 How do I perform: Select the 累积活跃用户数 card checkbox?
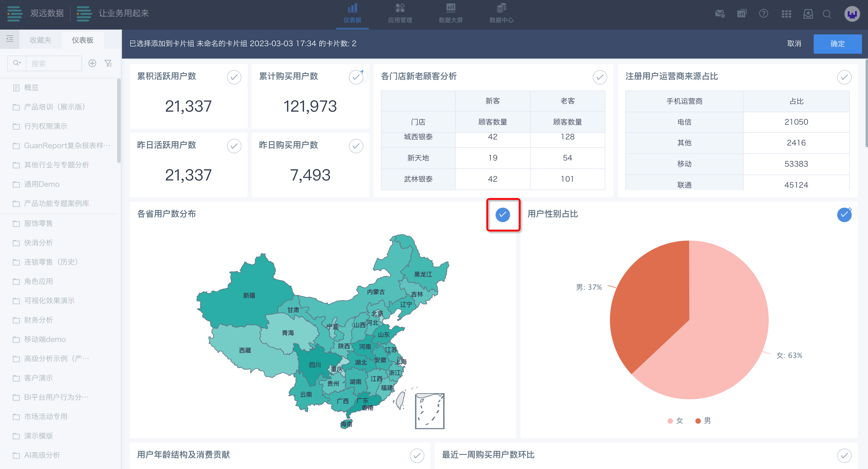(x=234, y=78)
